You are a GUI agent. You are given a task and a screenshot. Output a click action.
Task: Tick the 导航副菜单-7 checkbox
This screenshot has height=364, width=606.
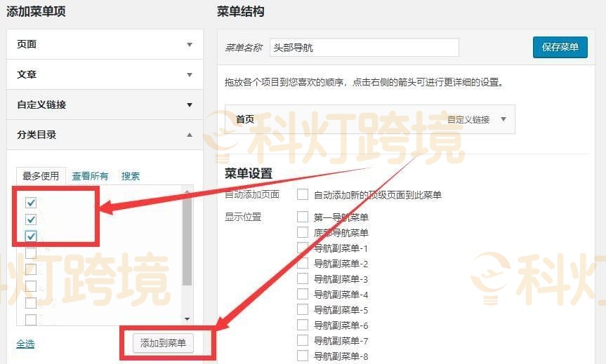coord(303,340)
